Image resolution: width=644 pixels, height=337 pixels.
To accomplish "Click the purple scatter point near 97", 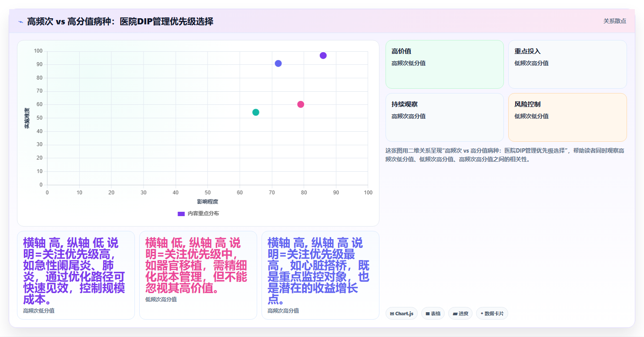I will [323, 56].
